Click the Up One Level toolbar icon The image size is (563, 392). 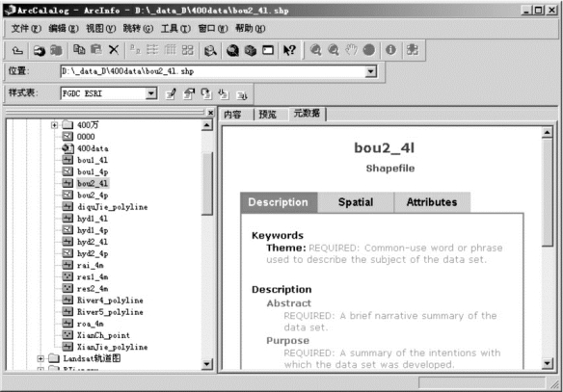17,50
